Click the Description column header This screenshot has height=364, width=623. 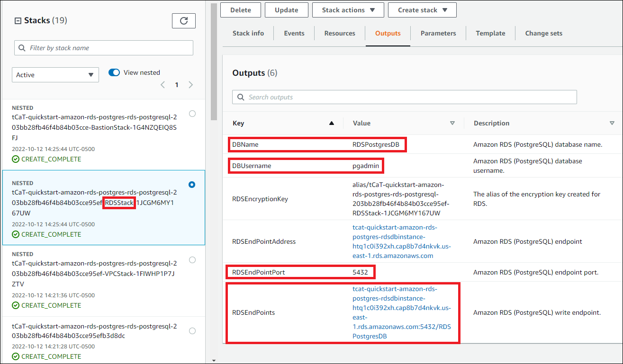point(492,123)
